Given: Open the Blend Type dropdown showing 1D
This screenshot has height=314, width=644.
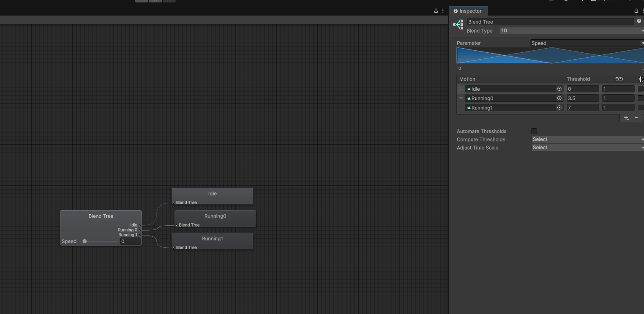Looking at the screenshot, I should pyautogui.click(x=572, y=31).
